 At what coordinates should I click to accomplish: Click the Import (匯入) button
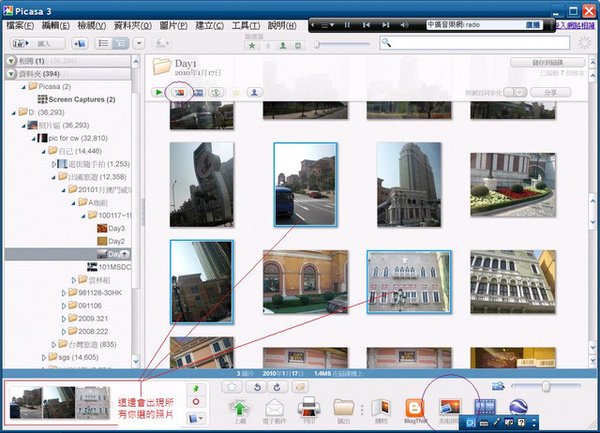pyautogui.click(x=38, y=43)
